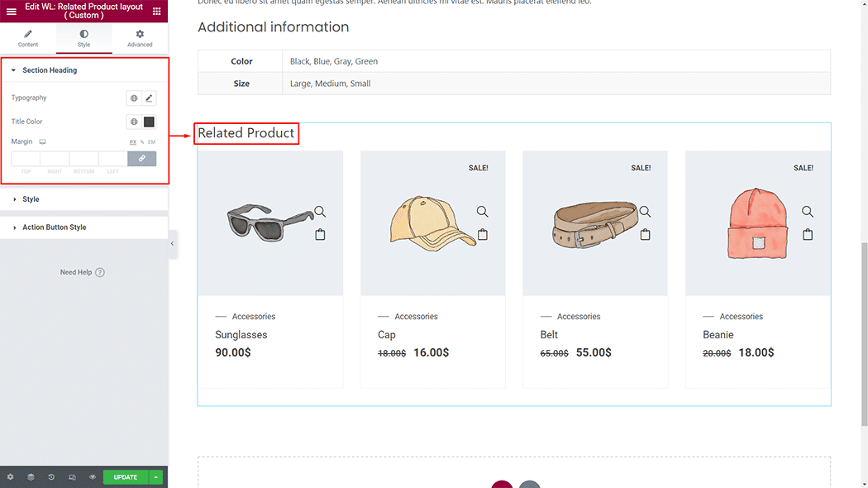Expand the Action Button Style section

[54, 227]
